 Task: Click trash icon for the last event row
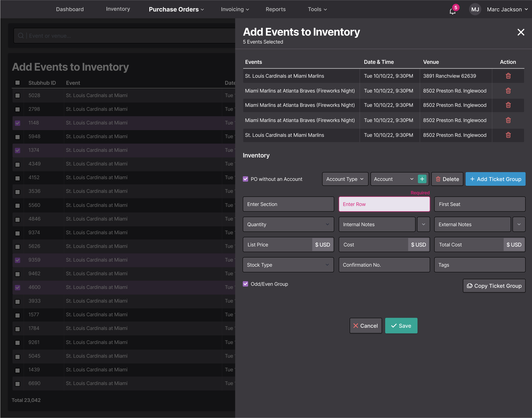click(508, 135)
